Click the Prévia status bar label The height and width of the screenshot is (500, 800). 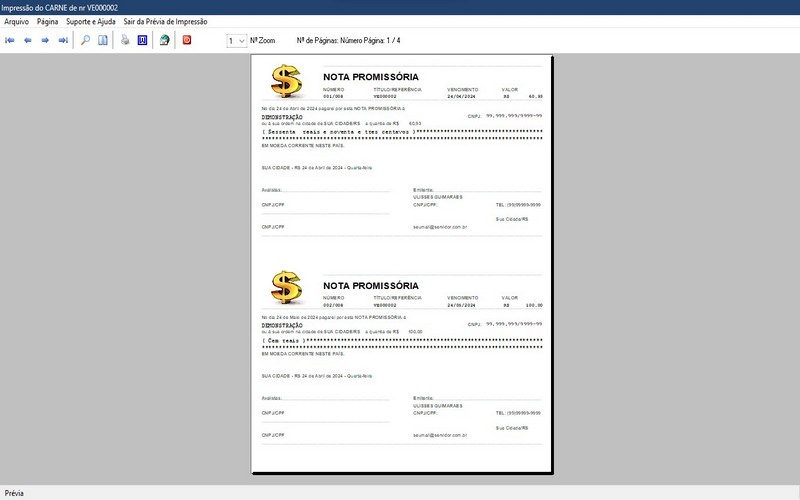point(14,493)
